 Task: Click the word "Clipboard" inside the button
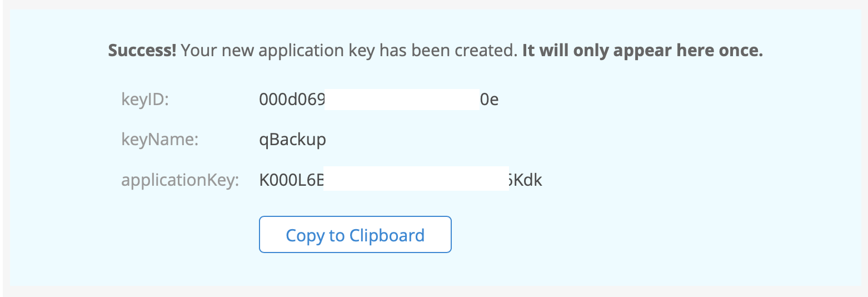coord(387,235)
